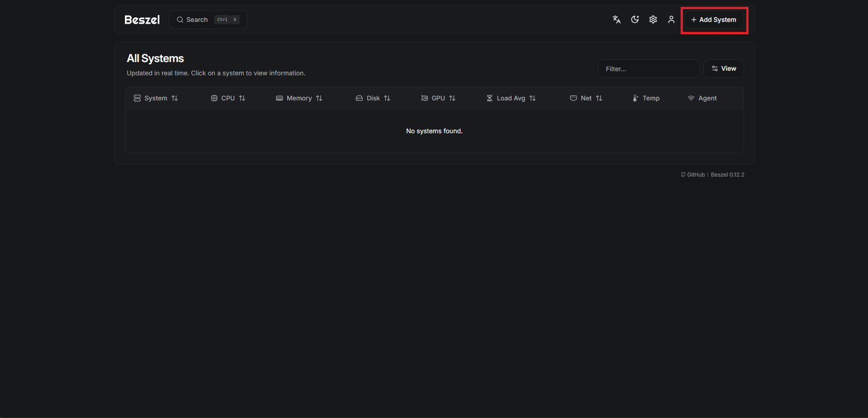Sort by System column
This screenshot has height=418, width=868.
point(156,98)
